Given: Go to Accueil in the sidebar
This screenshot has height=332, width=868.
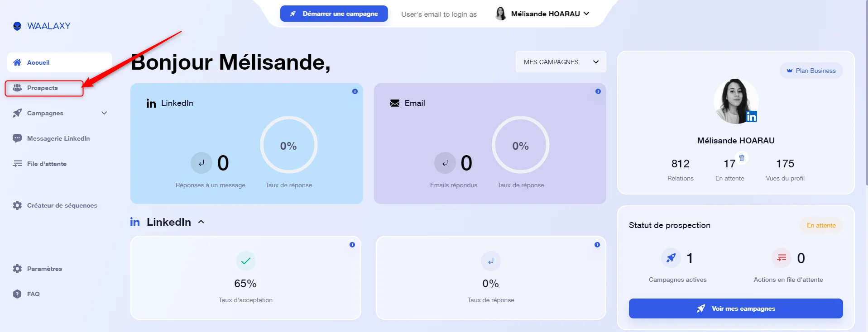Looking at the screenshot, I should [60, 62].
